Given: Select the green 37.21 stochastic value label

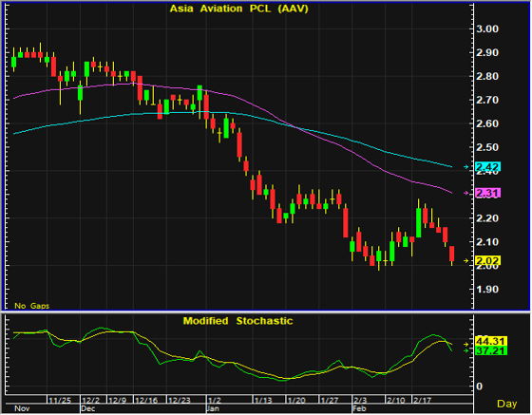Looking at the screenshot, I should 491,350.
